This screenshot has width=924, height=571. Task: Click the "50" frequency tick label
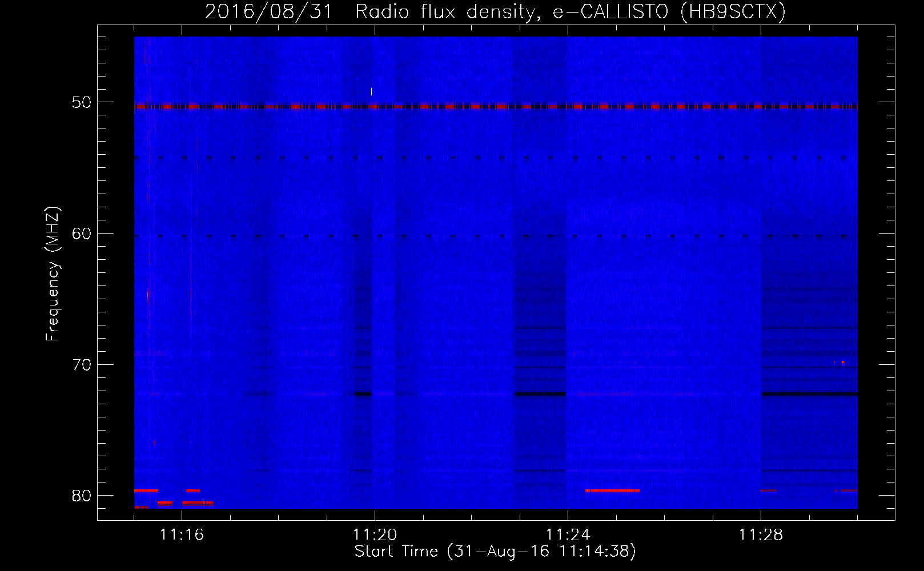click(x=82, y=103)
